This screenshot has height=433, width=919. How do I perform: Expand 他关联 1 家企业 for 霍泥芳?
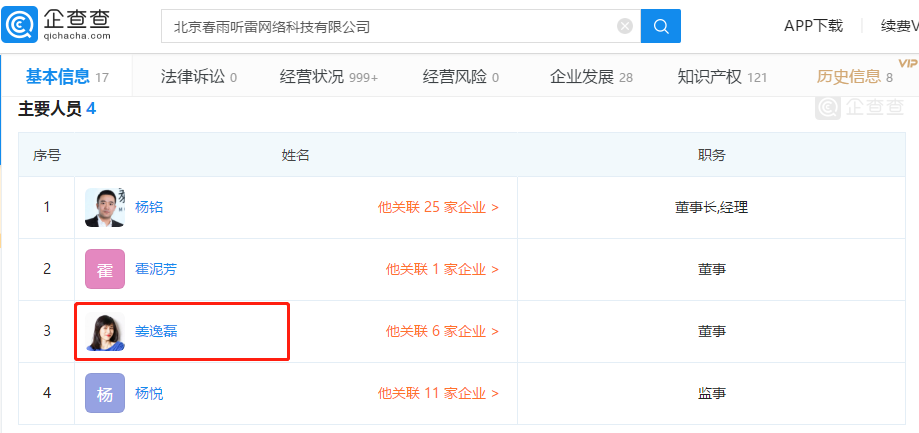(x=443, y=269)
